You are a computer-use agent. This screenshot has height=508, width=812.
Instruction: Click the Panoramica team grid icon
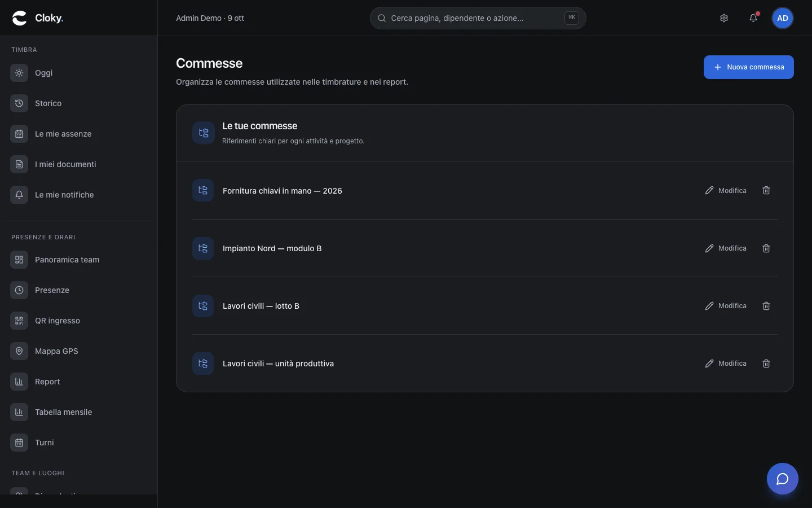tap(19, 260)
